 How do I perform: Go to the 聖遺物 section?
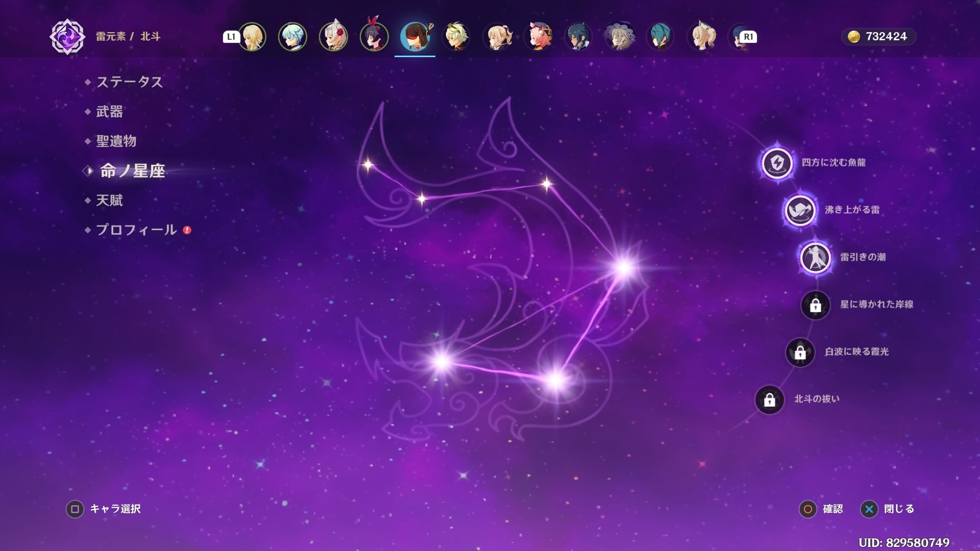(x=116, y=141)
